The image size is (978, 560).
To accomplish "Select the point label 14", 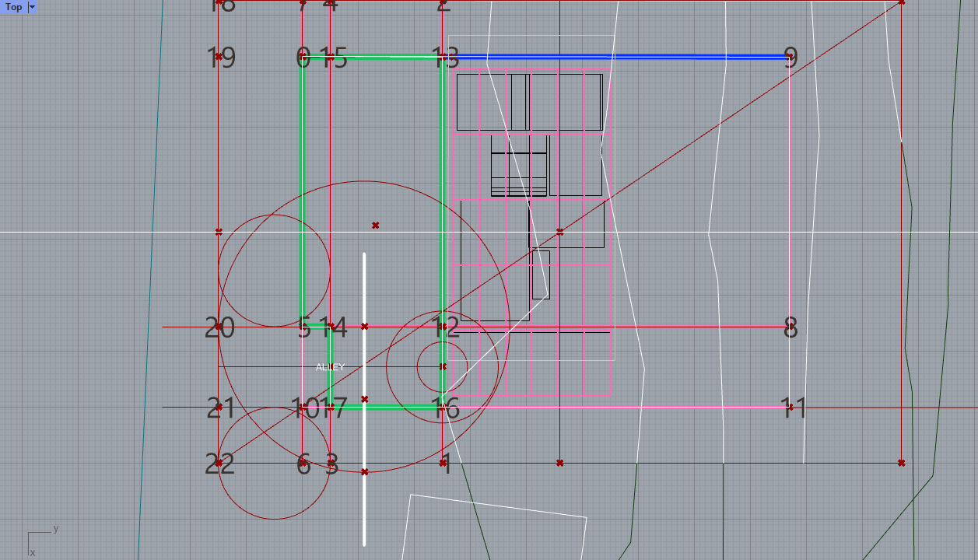I will coord(332,328).
